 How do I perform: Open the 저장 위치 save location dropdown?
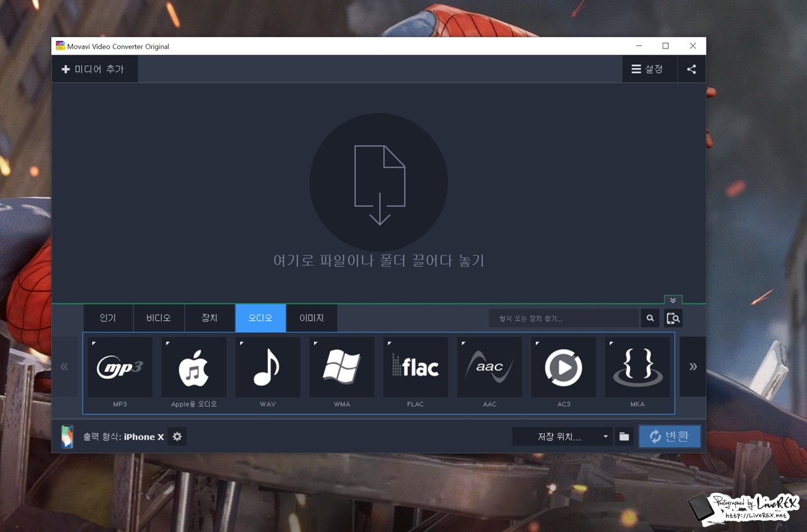562,437
